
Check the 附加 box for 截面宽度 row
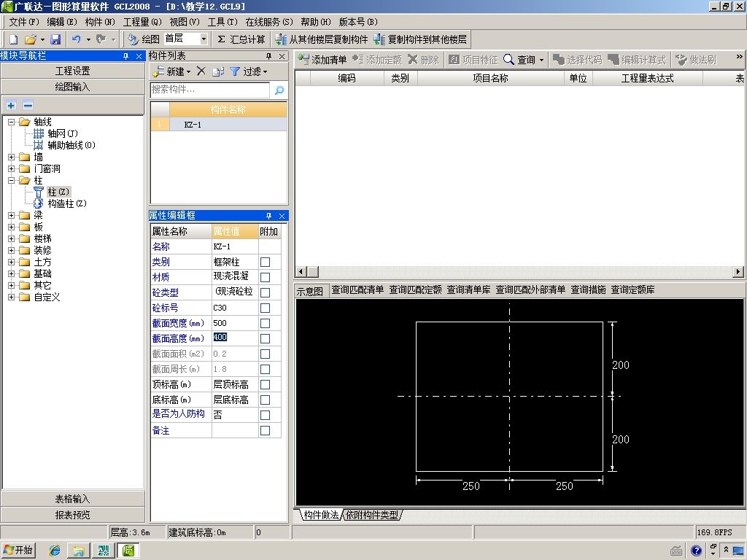coord(266,323)
